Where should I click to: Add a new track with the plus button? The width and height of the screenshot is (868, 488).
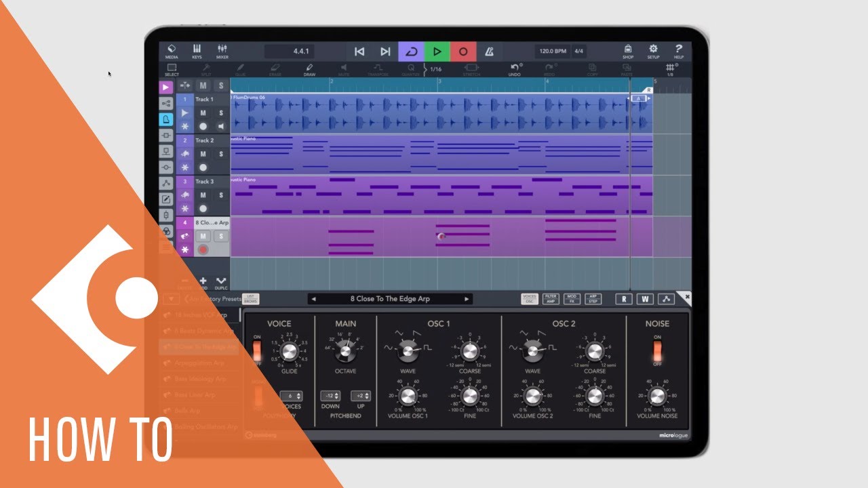tap(203, 282)
